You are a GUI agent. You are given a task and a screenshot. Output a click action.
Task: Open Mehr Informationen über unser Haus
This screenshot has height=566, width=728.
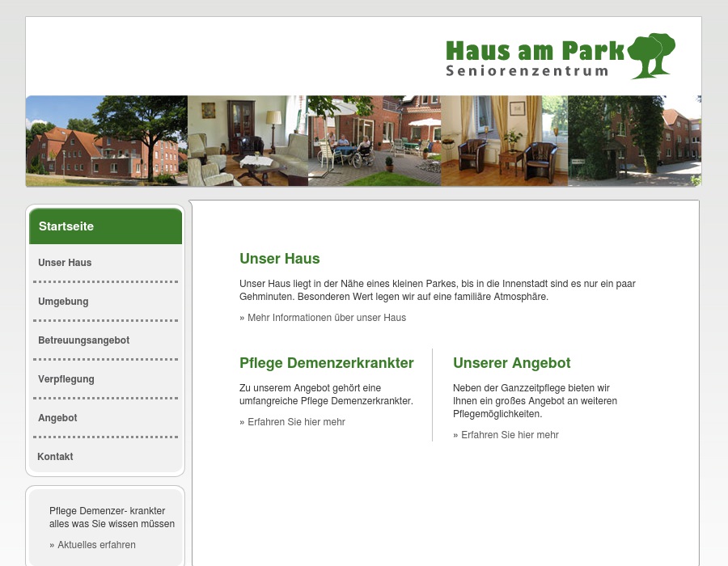click(x=323, y=317)
